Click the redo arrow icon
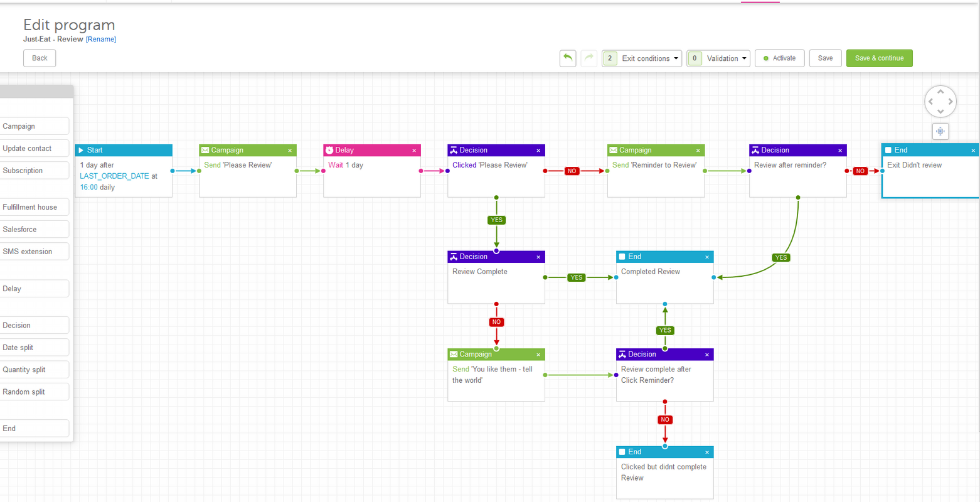980x502 pixels. tap(589, 58)
